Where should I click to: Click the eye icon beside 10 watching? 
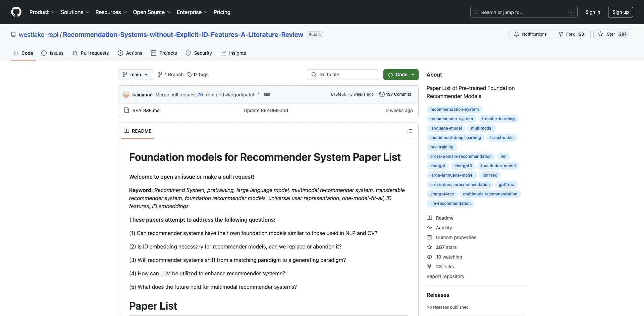click(x=429, y=257)
